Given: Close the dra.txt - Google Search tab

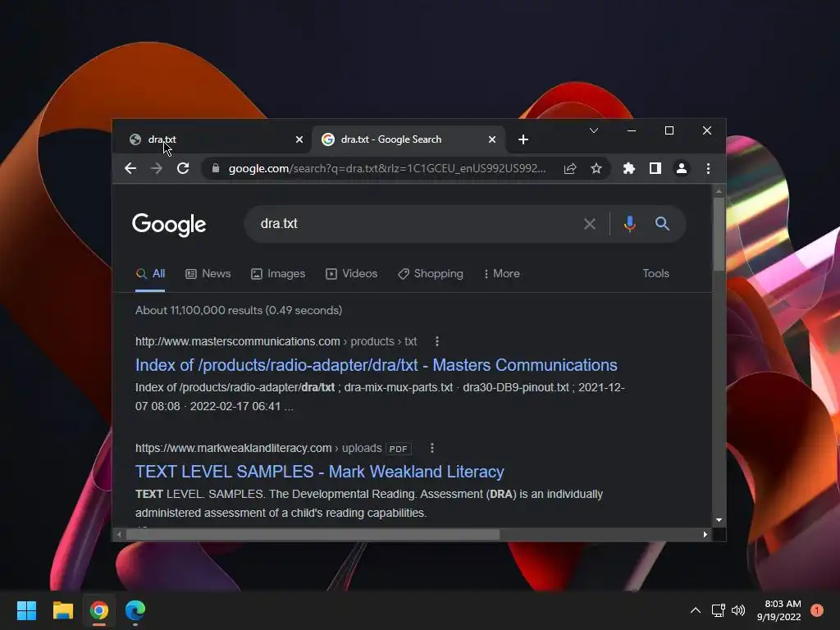Looking at the screenshot, I should point(492,139).
